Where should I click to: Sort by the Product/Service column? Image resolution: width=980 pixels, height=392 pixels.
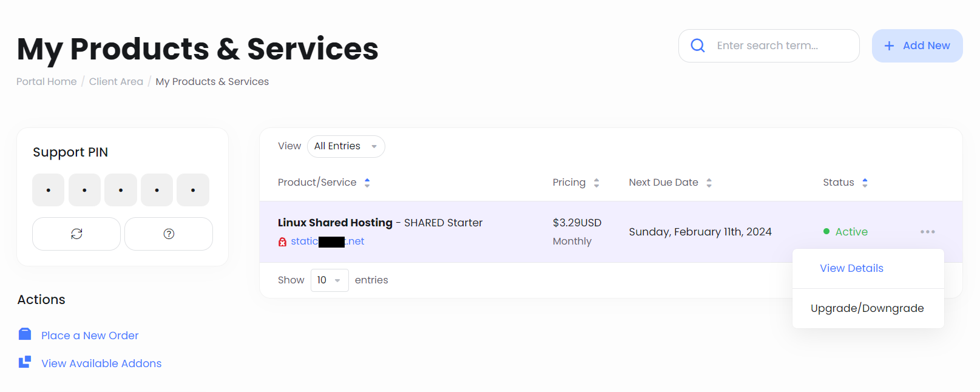coord(324,183)
